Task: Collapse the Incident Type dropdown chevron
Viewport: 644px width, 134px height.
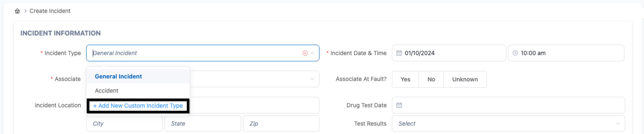Action: (x=312, y=53)
